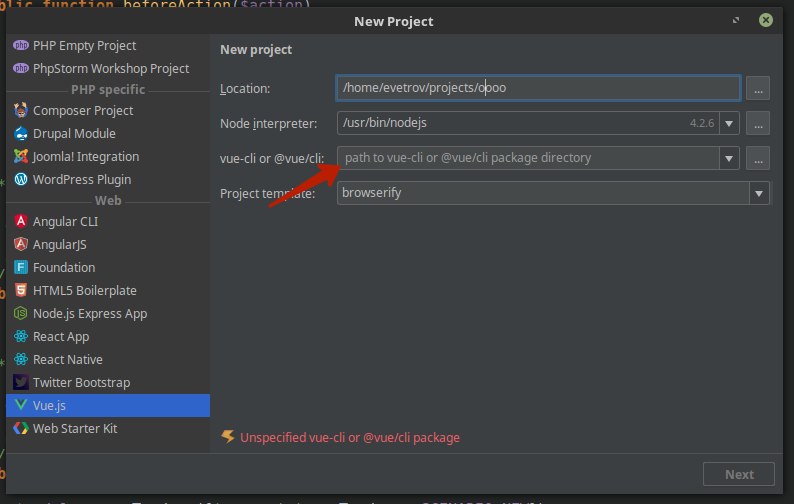Viewport: 794px width, 504px height.
Task: Click the 'Location:' field label
Action: (x=245, y=89)
